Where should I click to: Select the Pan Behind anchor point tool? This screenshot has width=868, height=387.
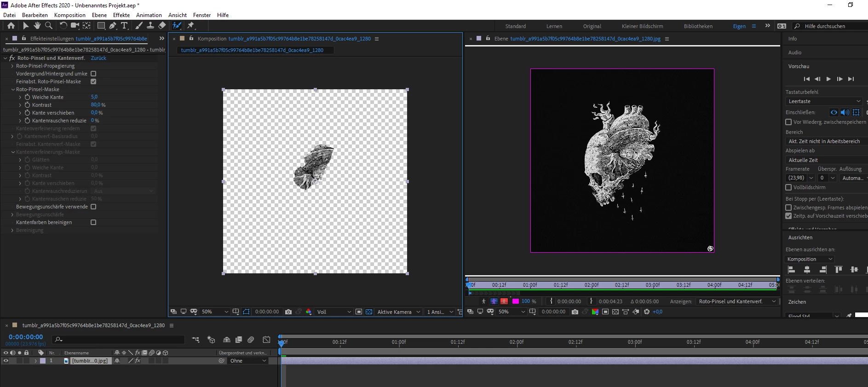tap(86, 26)
